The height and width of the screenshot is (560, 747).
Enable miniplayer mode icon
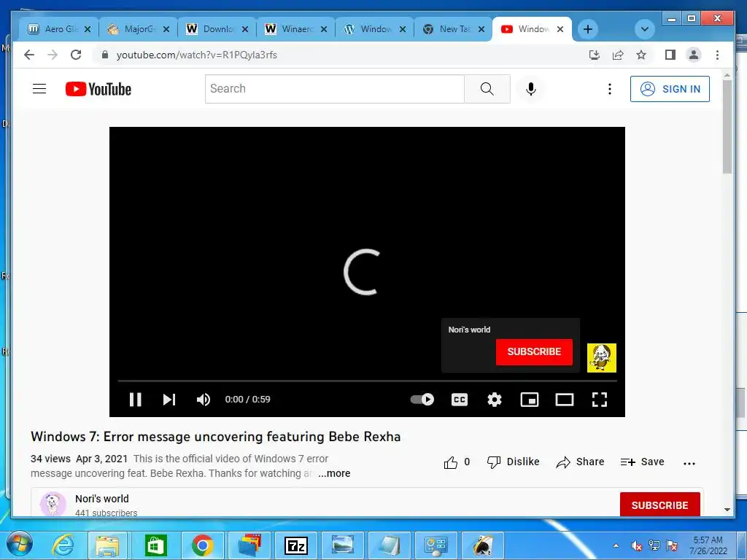[x=530, y=400]
